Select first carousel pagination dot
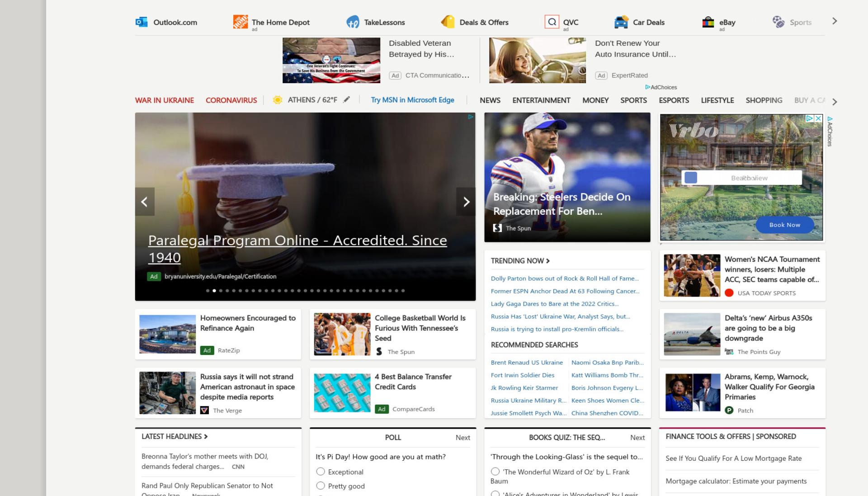Viewport: 868px width, 496px height. (208, 291)
